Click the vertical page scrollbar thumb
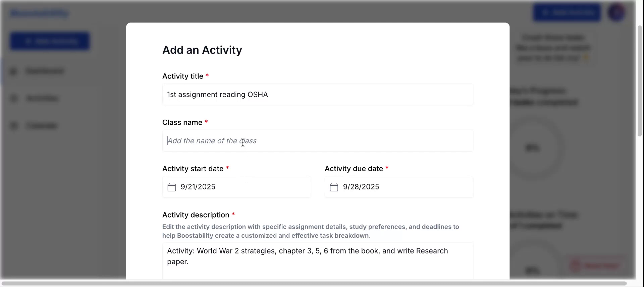The width and height of the screenshot is (644, 287). coord(640,80)
